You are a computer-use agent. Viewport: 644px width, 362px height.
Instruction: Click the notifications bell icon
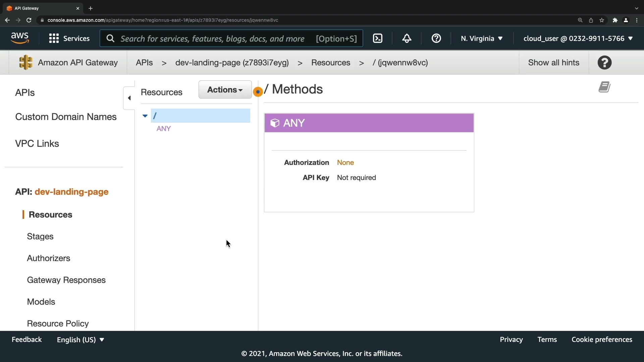coord(407,39)
